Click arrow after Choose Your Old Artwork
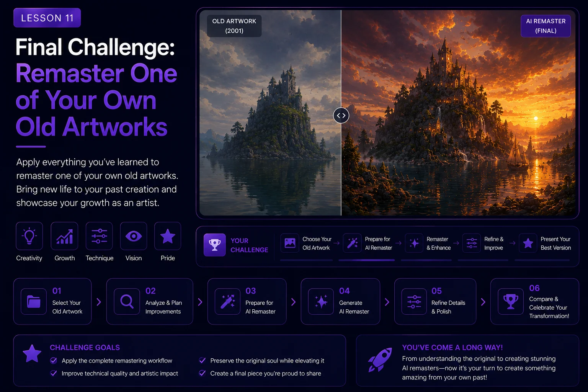Screen dimensions: 588x392 [x=336, y=243]
